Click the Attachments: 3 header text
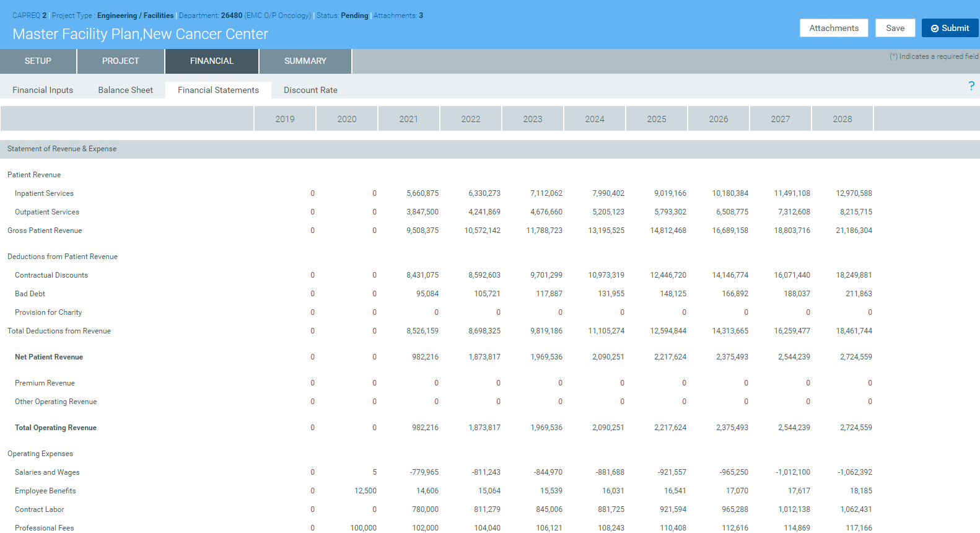The height and width of the screenshot is (533, 980). click(398, 15)
